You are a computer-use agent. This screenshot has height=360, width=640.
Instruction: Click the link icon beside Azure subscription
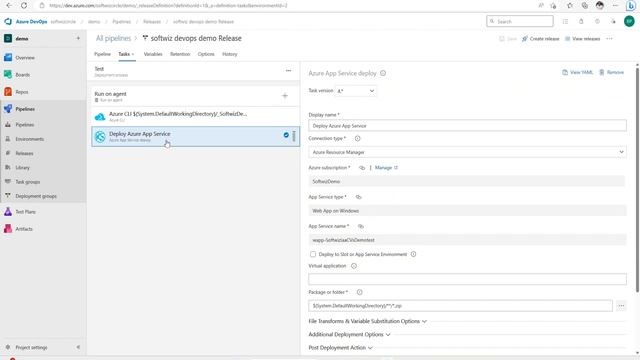pyautogui.click(x=362, y=168)
